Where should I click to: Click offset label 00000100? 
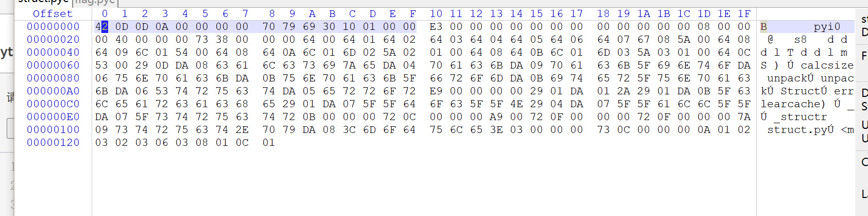click(53, 130)
